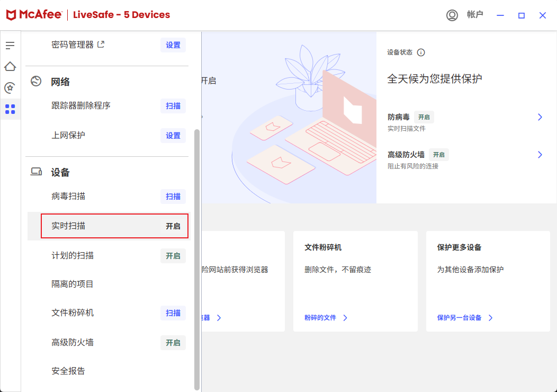Image resolution: width=557 pixels, height=392 pixels.
Task: Click the chevron next to 保护另一台设备
Action: coord(491,318)
